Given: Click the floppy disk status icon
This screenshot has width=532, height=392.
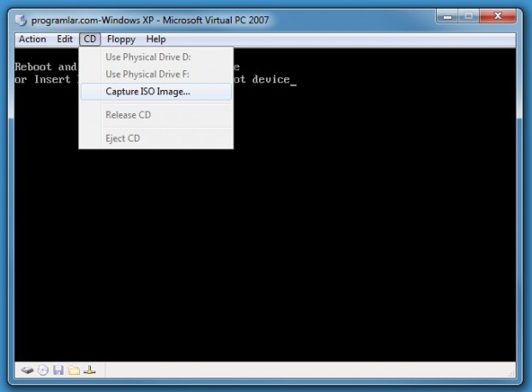Looking at the screenshot, I should [58, 371].
